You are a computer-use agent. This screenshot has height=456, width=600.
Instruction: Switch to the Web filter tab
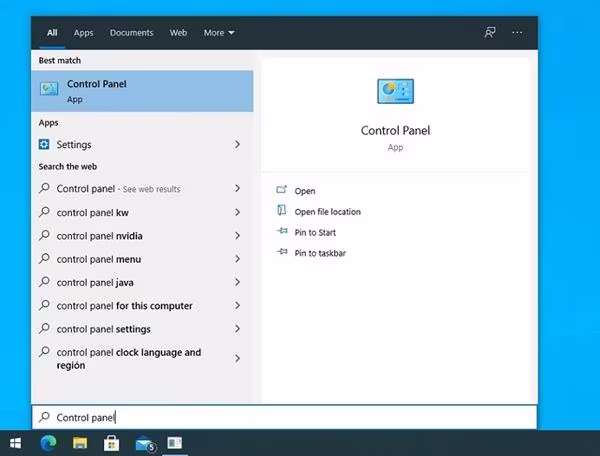point(178,33)
